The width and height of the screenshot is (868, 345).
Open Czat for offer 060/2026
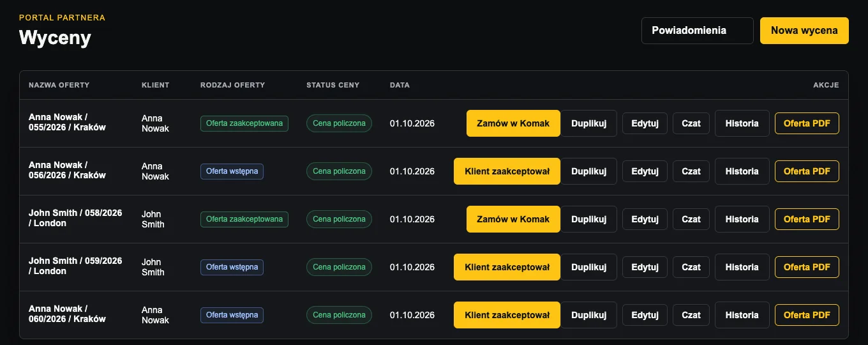click(691, 315)
